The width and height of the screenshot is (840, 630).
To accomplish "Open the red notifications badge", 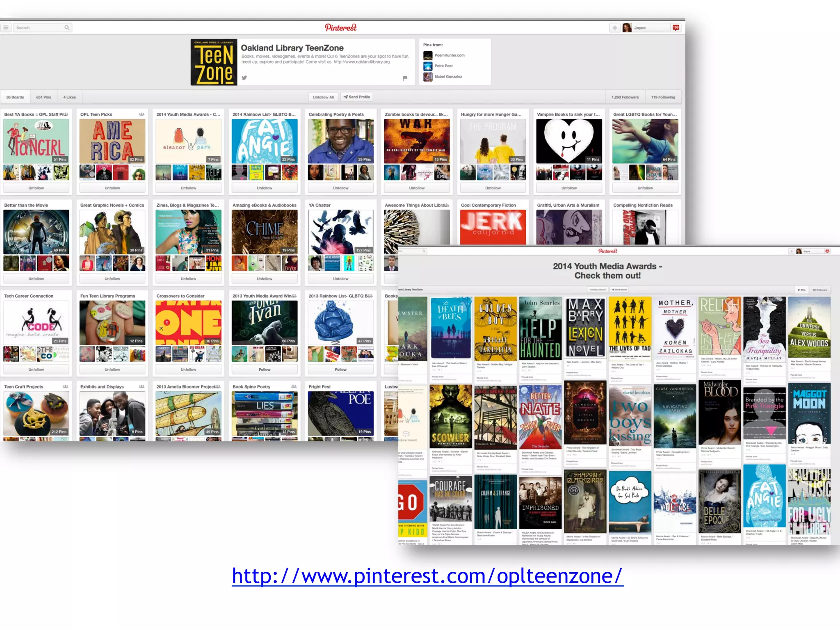I will 676,27.
